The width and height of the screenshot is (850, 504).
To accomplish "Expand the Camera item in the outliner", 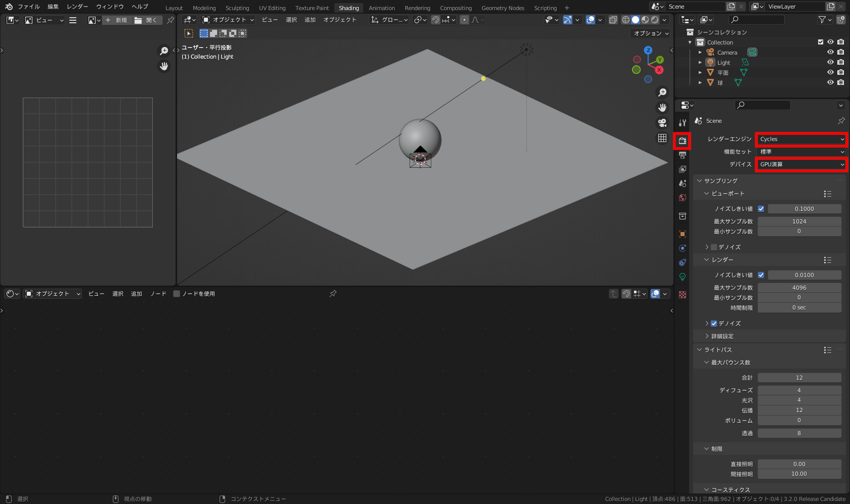I will point(700,53).
